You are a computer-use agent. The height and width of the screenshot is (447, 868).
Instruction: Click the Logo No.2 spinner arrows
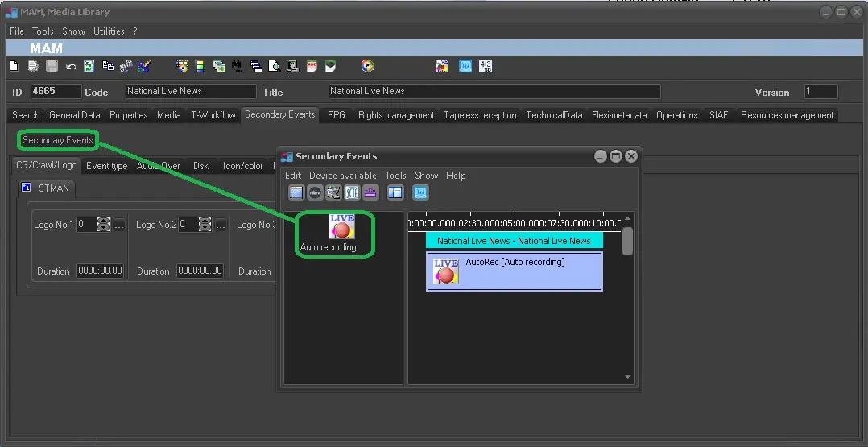coord(205,225)
